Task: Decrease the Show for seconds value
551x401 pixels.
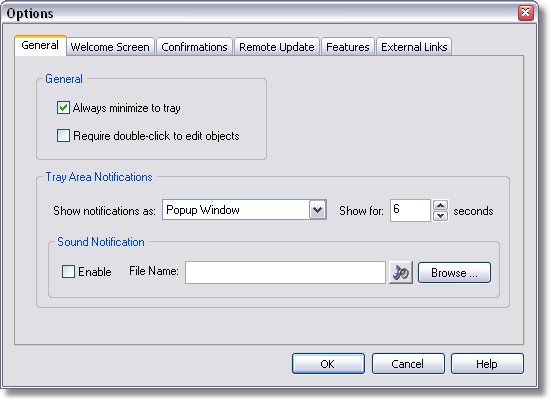Action: point(440,216)
